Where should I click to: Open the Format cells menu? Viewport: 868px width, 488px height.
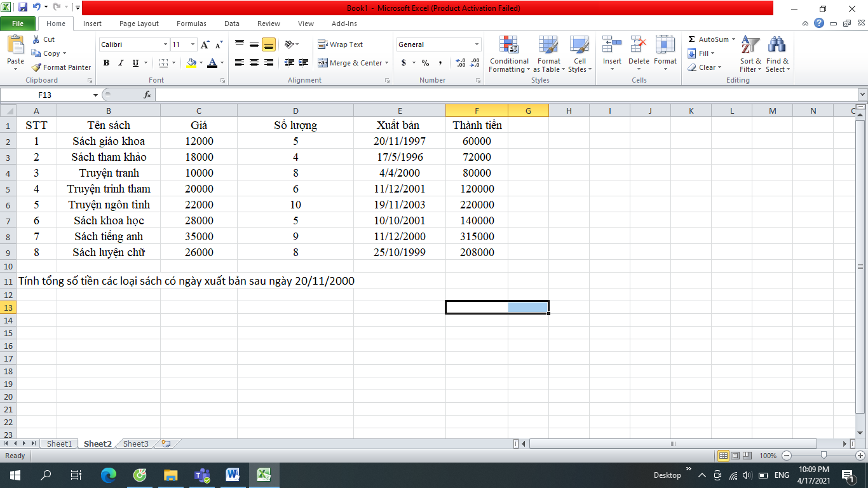[x=665, y=54]
